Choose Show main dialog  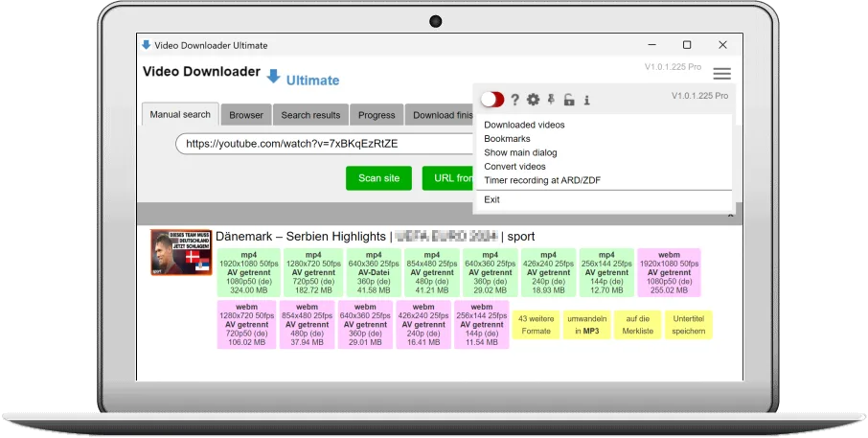(520, 152)
